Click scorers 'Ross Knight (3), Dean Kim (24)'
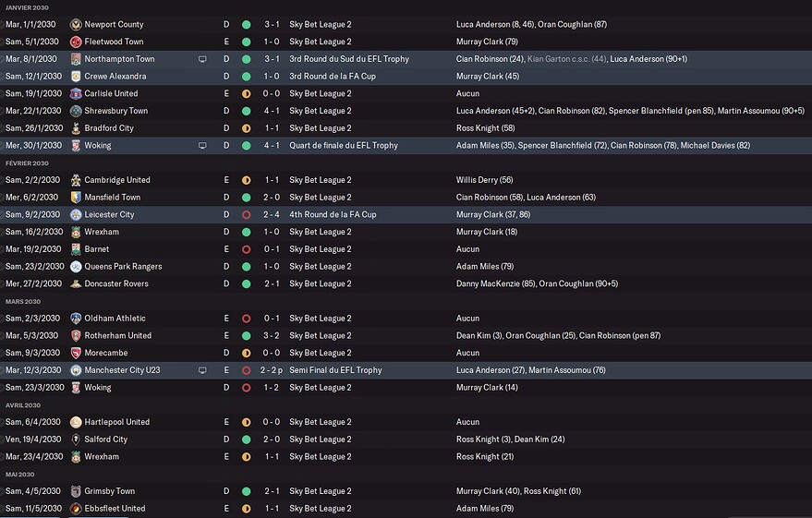This screenshot has width=812, height=518. [511, 439]
